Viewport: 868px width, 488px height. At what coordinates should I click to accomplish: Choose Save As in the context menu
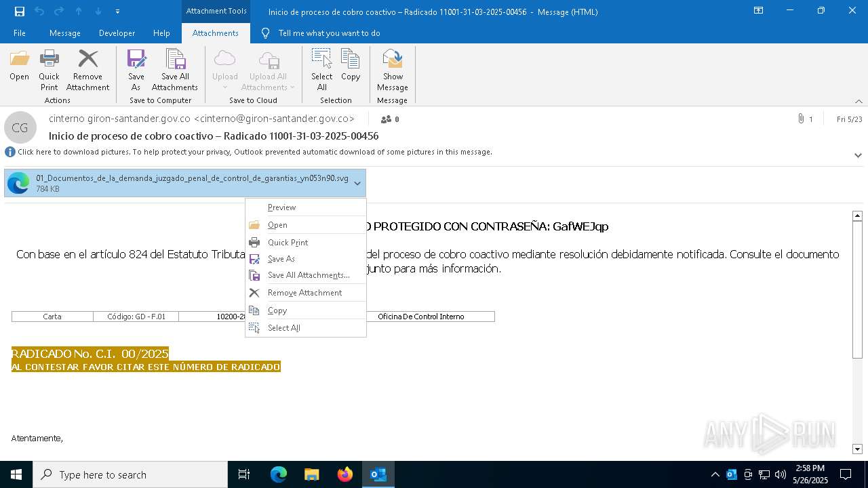point(306,259)
